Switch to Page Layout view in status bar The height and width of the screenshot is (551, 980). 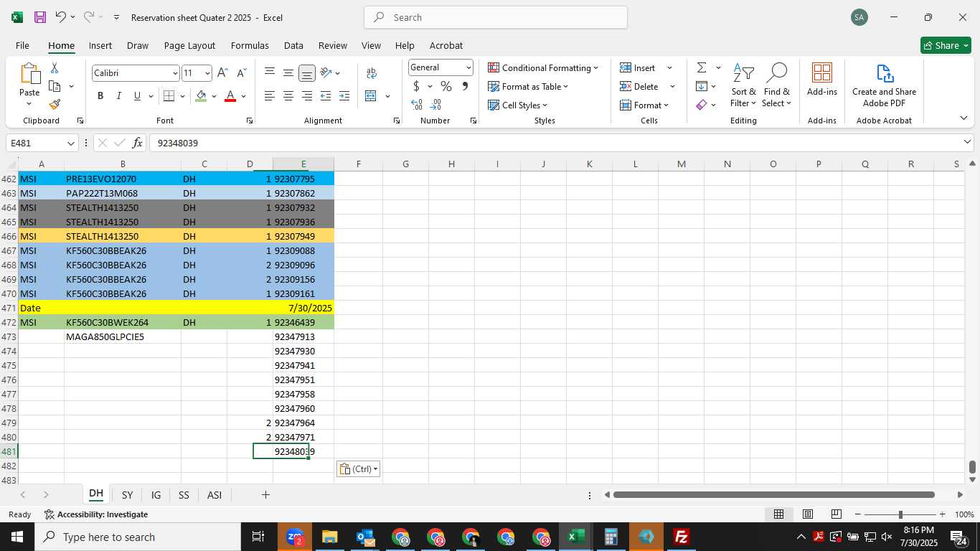point(808,514)
